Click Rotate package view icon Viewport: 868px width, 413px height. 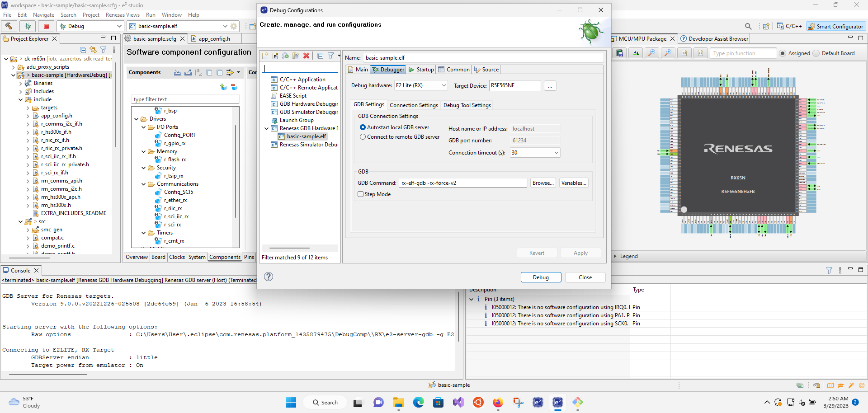click(636, 53)
